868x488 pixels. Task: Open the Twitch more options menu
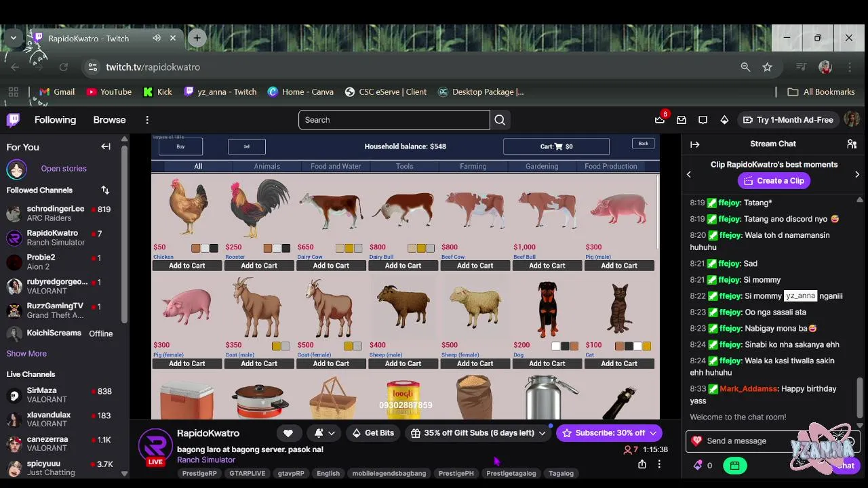pyautogui.click(x=147, y=120)
